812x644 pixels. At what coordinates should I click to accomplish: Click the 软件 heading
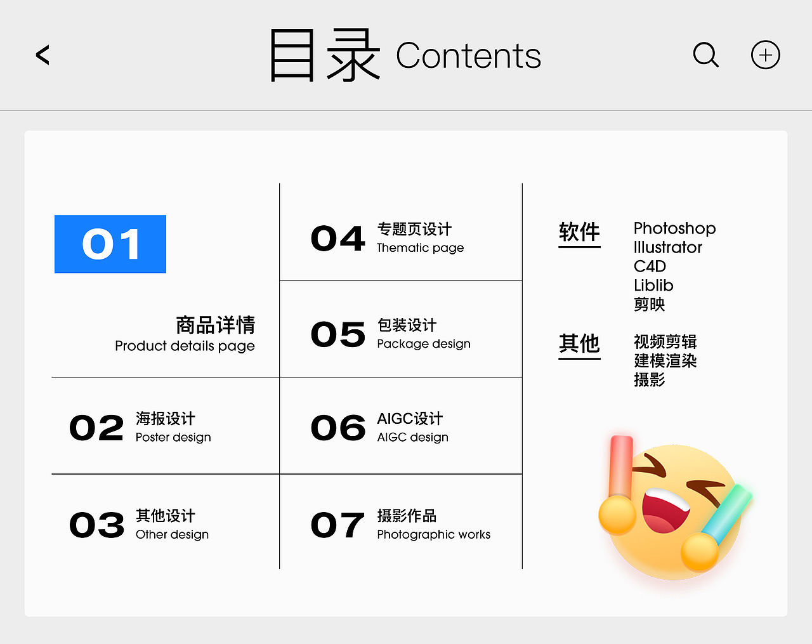point(579,232)
